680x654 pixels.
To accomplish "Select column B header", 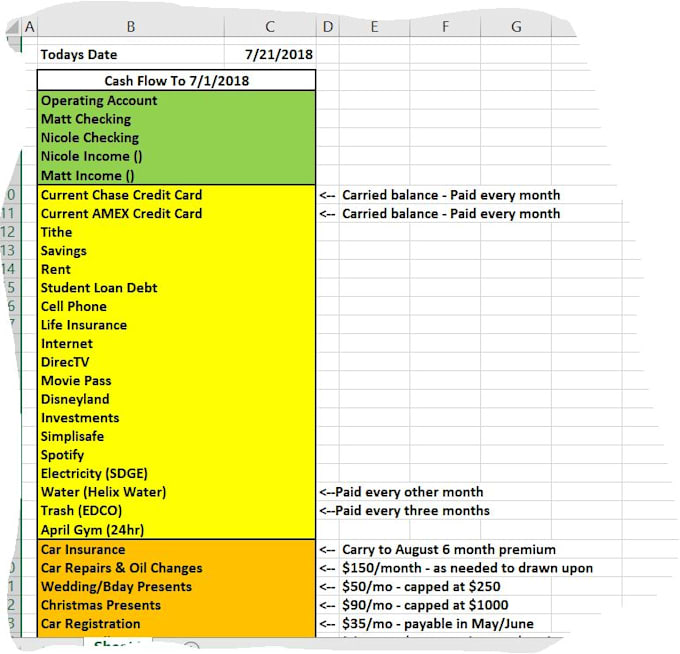I will [130, 27].
